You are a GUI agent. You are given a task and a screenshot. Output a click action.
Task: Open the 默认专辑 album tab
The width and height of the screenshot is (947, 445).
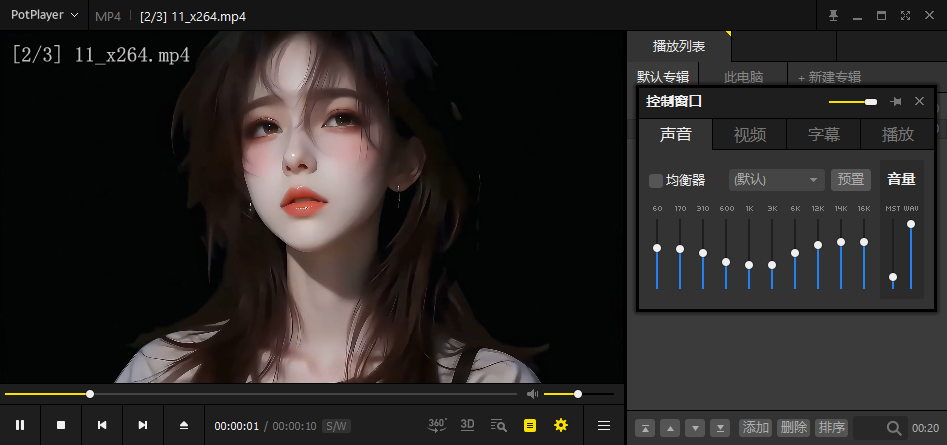tap(663, 77)
